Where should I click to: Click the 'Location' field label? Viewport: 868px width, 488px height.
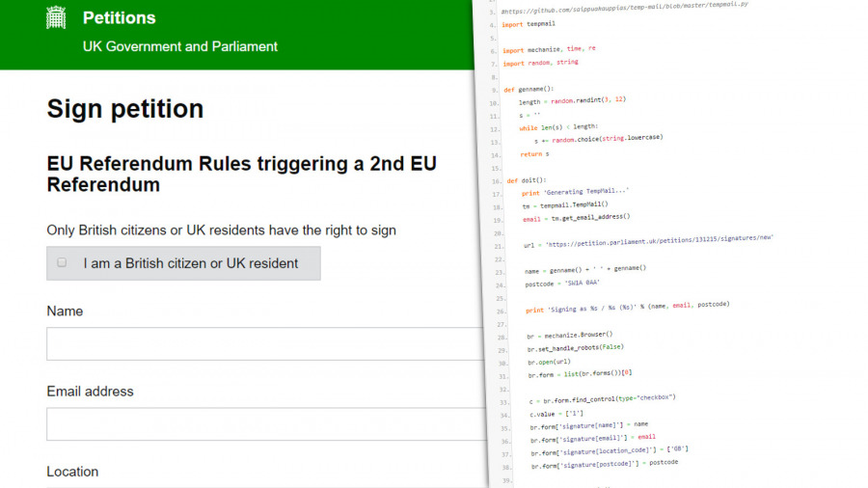72,472
